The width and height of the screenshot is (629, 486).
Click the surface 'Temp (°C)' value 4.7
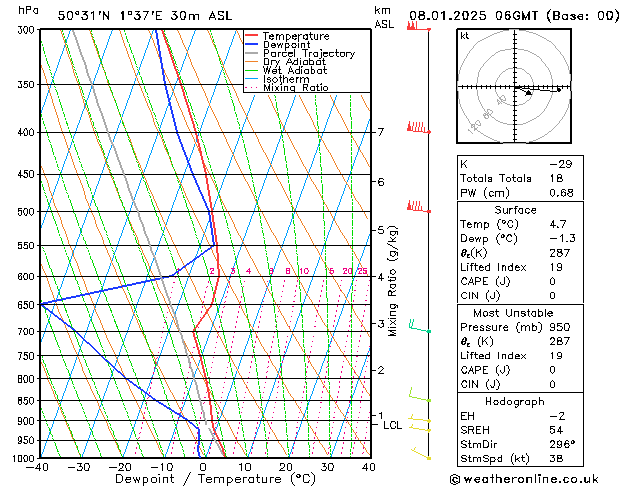[x=558, y=224]
